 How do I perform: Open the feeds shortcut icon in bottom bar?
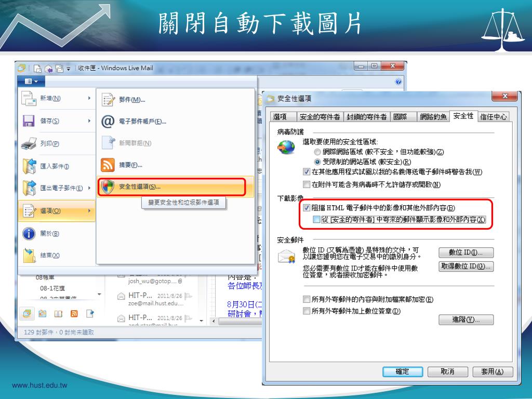tap(74, 314)
